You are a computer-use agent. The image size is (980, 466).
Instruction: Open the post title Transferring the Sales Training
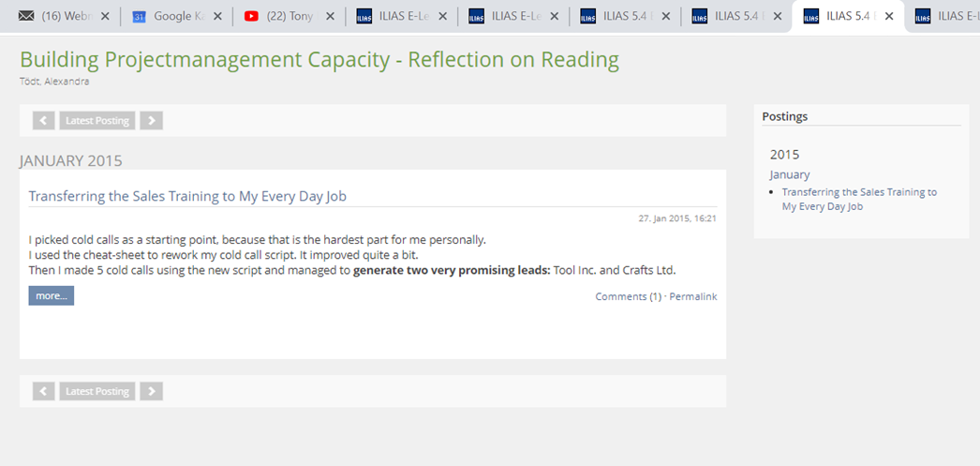click(187, 196)
